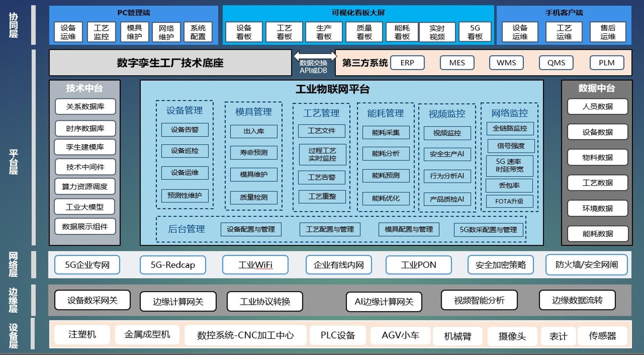Click the 数字孪生工厂技术底座 header bar

170,63
